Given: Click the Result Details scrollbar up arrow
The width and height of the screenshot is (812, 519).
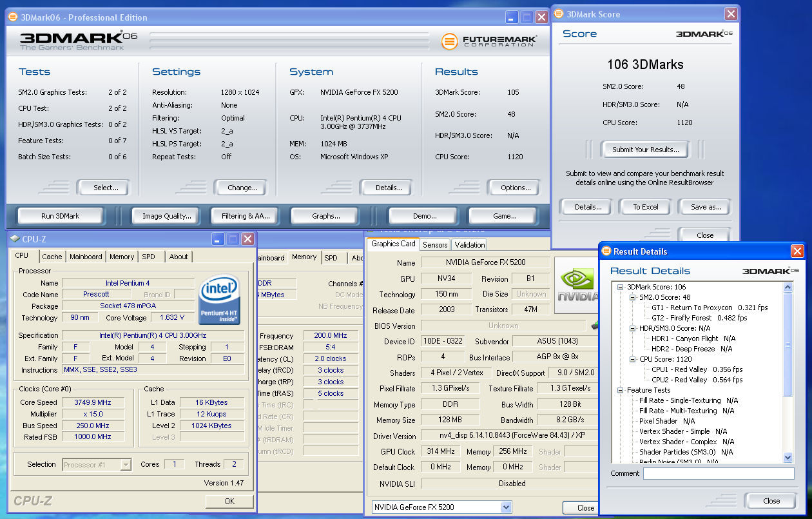Looking at the screenshot, I should [x=788, y=288].
